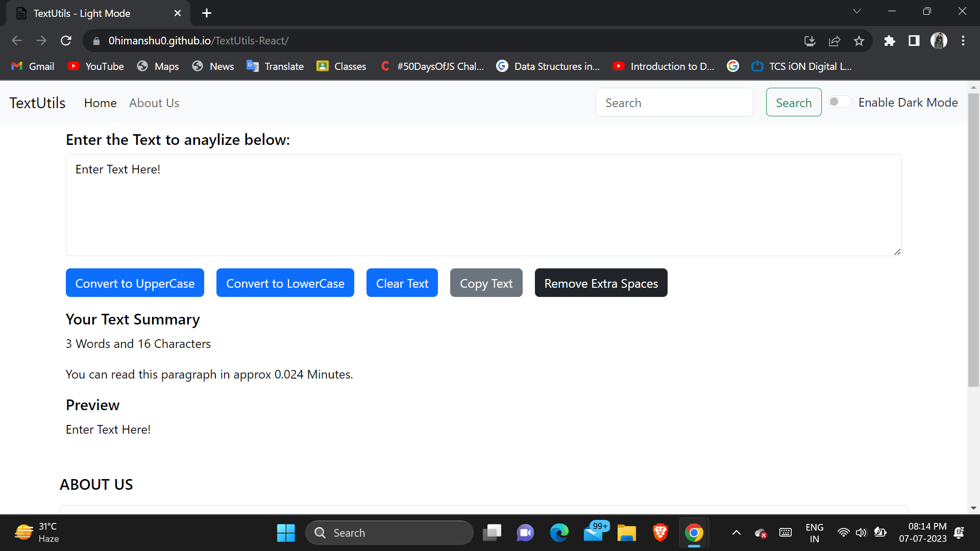Click the browser reload icon
Viewport: 980px width, 551px height.
pos(66,41)
